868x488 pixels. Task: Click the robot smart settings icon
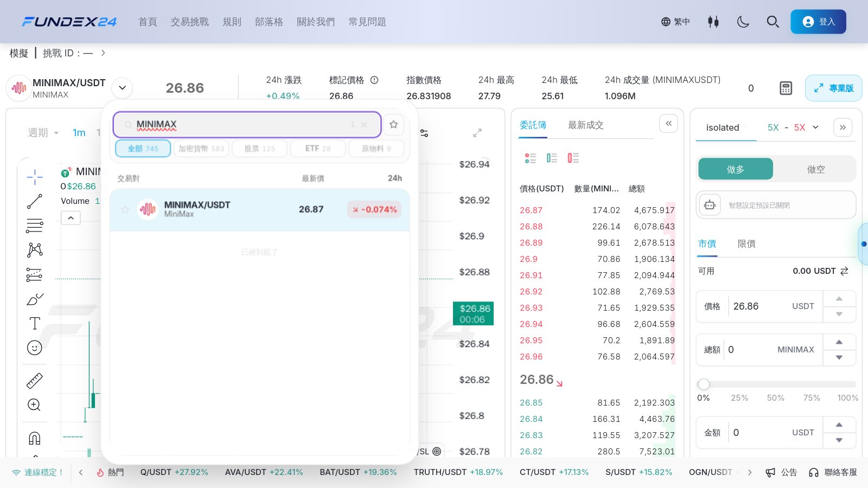pyautogui.click(x=710, y=205)
